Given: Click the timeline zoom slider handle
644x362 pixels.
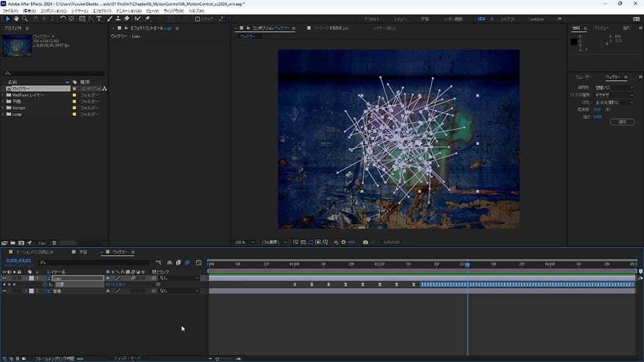Looking at the screenshot, I should [x=217, y=359].
